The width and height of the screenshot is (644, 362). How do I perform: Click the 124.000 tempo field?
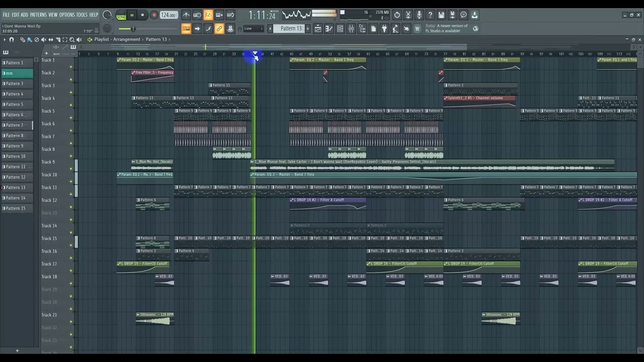pyautogui.click(x=169, y=15)
